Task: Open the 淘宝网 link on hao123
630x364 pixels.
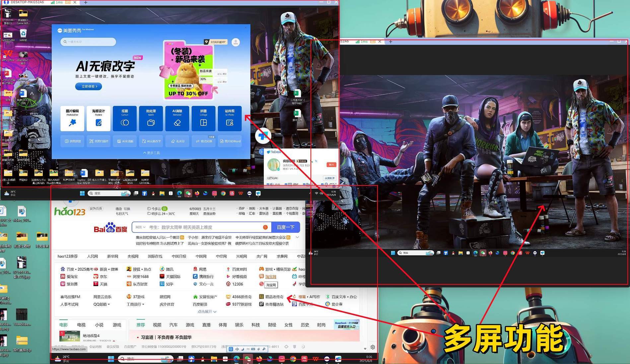Action: pyautogui.click(x=271, y=277)
